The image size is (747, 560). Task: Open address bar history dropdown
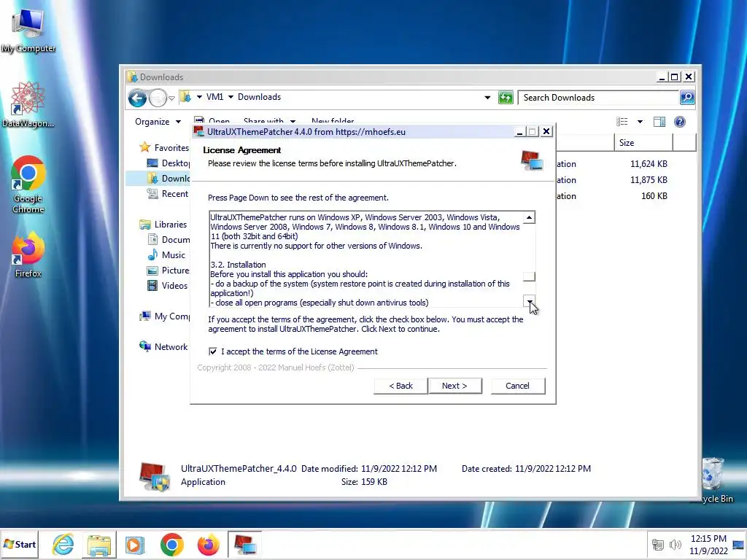pyautogui.click(x=487, y=98)
